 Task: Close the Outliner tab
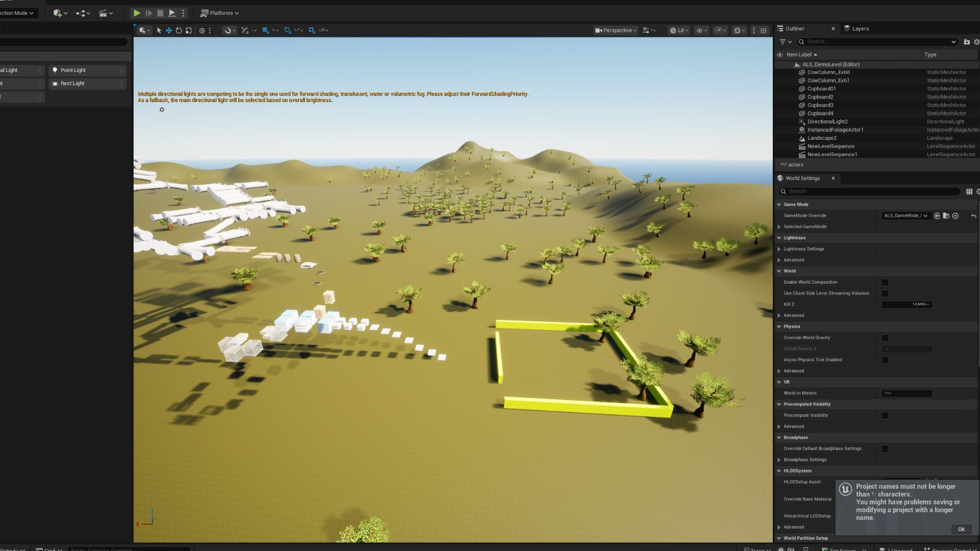pyautogui.click(x=833, y=29)
